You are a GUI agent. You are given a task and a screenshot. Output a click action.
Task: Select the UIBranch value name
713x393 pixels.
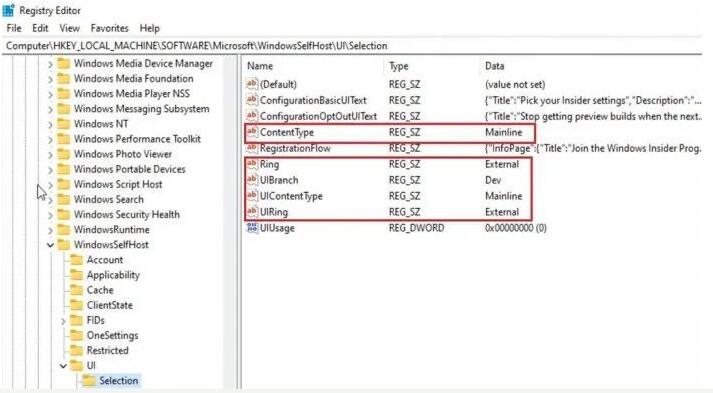pos(279,180)
